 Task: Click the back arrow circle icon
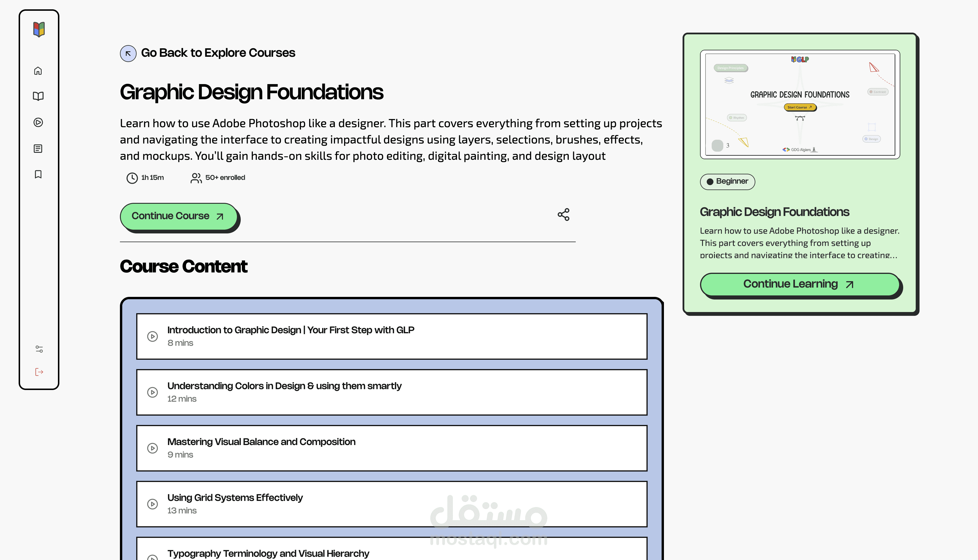coord(128,54)
